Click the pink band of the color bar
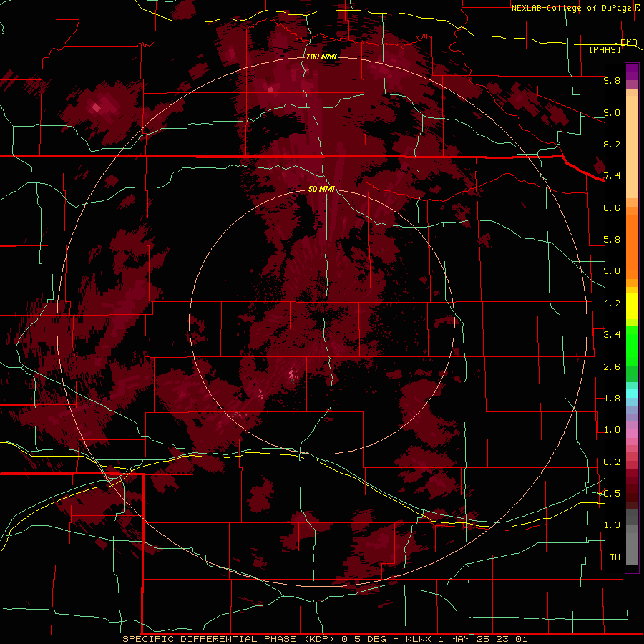The width and height of the screenshot is (644, 644). pos(632,434)
